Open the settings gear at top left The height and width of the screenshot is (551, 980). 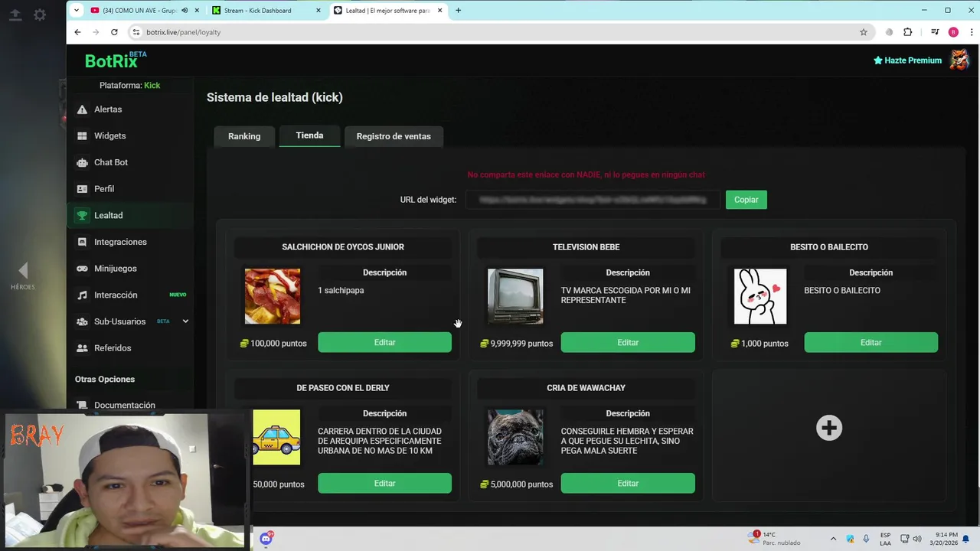pos(40,15)
